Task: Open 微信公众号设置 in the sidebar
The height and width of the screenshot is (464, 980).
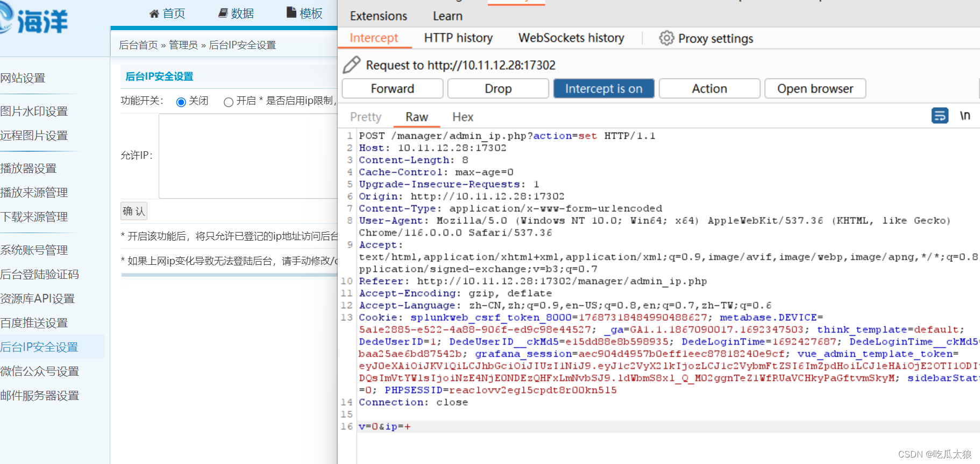Action: pyautogui.click(x=39, y=371)
